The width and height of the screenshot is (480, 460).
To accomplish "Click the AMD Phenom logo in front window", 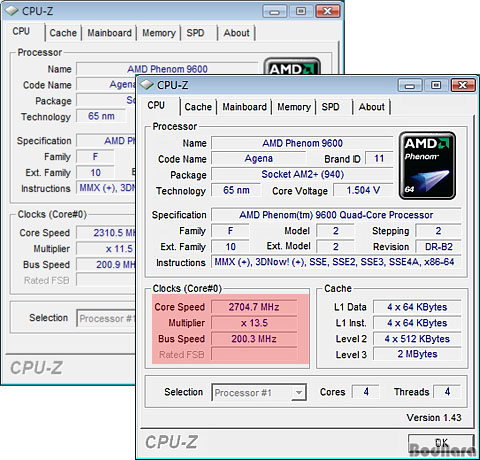I will [x=427, y=166].
